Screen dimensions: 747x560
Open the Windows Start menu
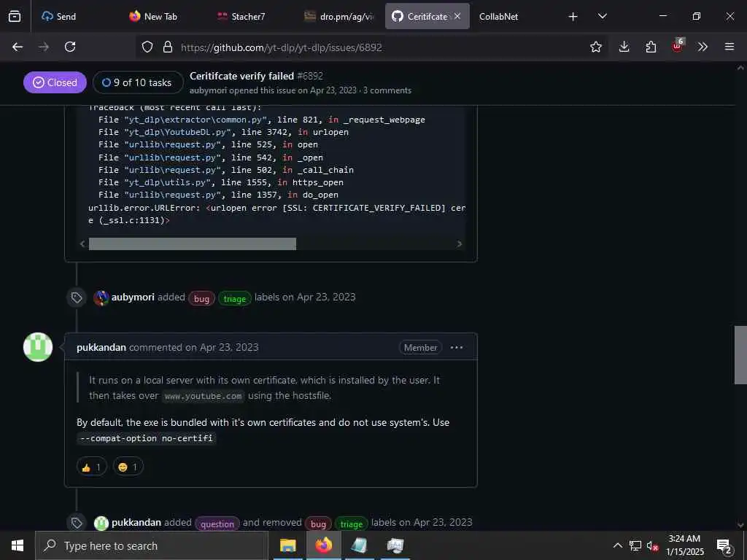click(18, 545)
